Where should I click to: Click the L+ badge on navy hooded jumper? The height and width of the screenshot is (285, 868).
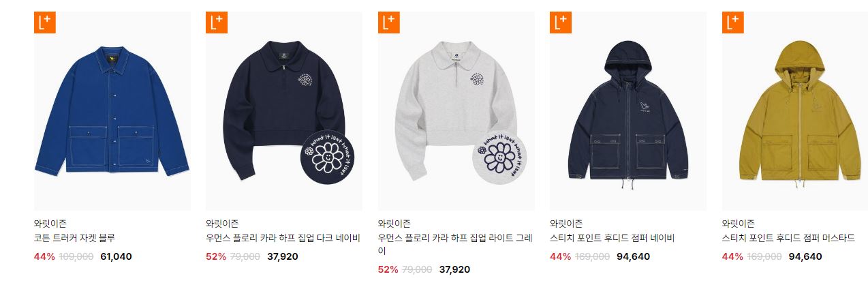coord(560,22)
